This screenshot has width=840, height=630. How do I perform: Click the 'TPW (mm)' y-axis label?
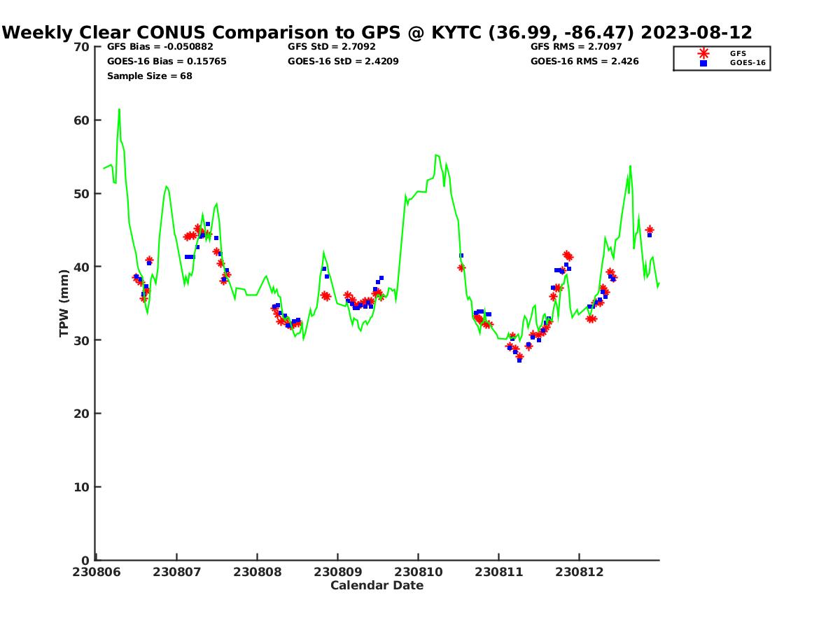(x=64, y=303)
